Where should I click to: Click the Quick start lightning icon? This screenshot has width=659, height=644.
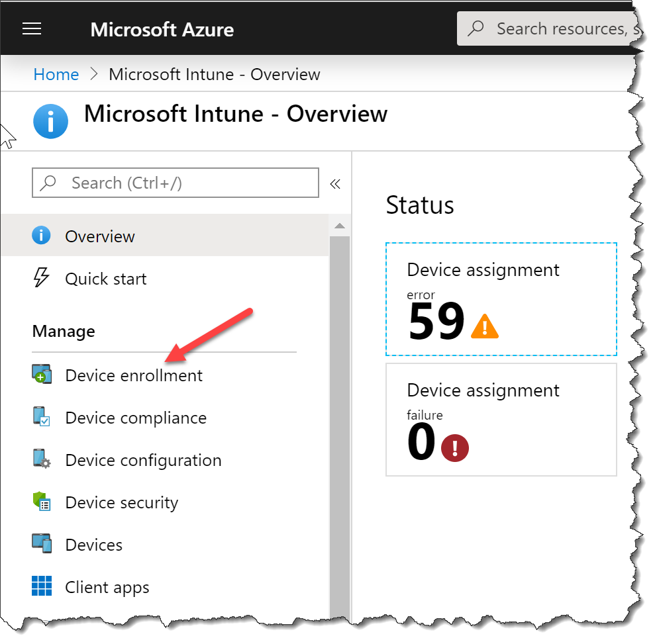42,278
